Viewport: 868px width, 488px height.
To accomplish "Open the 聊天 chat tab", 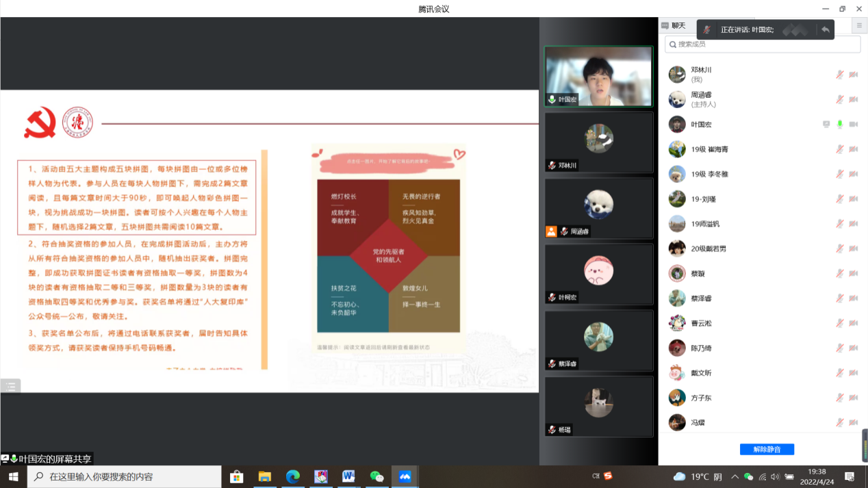I will coord(674,25).
